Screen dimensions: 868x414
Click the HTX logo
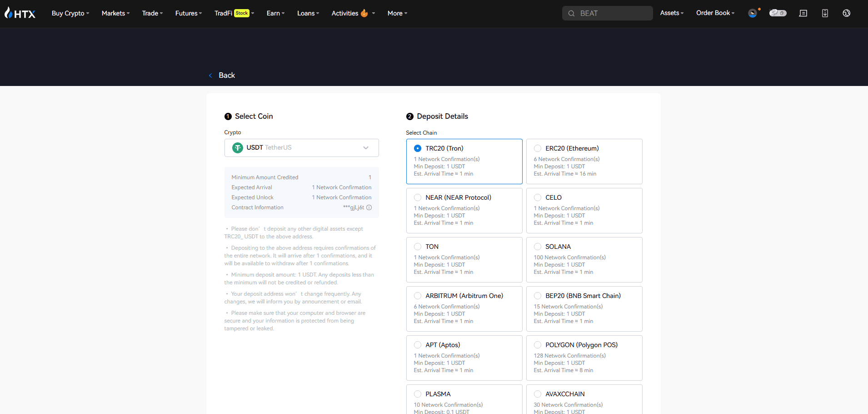click(20, 13)
